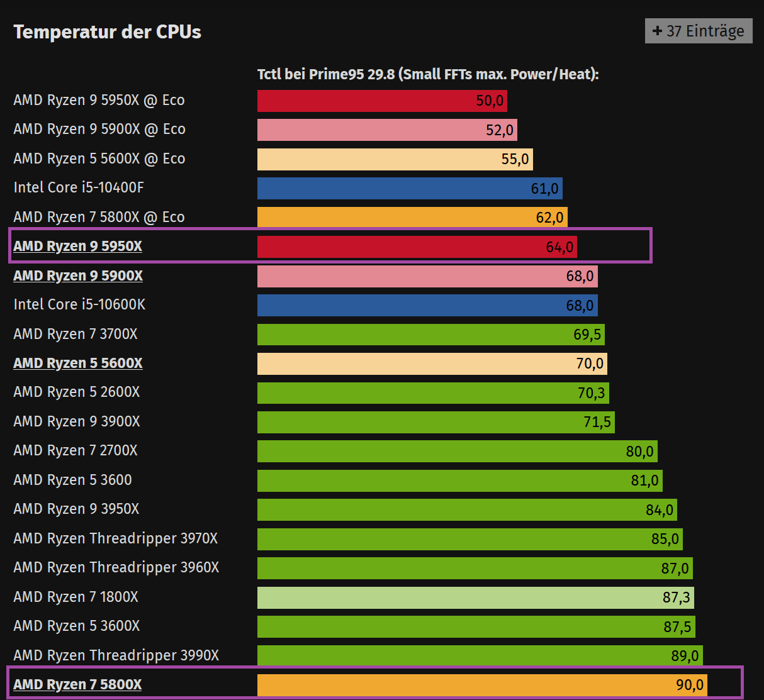
Task: Click the red 50,0 bar
Action: pos(382,101)
